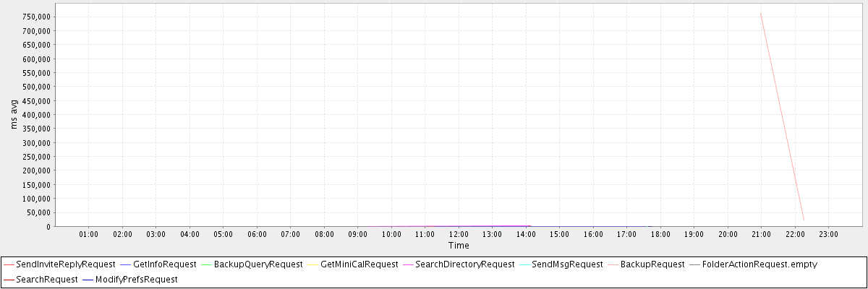Click the peak of the pink BackupRequest line
Image resolution: width=868 pixels, height=289 pixels.
[x=760, y=13]
